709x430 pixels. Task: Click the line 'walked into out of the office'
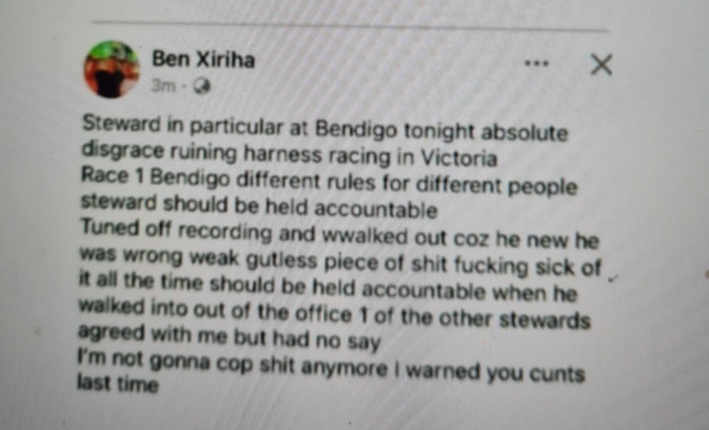335,314
